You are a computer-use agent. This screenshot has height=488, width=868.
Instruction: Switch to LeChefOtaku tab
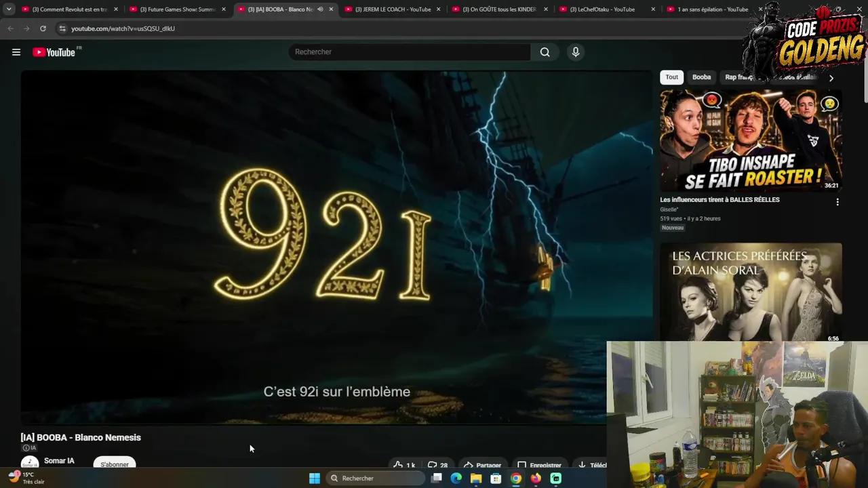click(602, 9)
